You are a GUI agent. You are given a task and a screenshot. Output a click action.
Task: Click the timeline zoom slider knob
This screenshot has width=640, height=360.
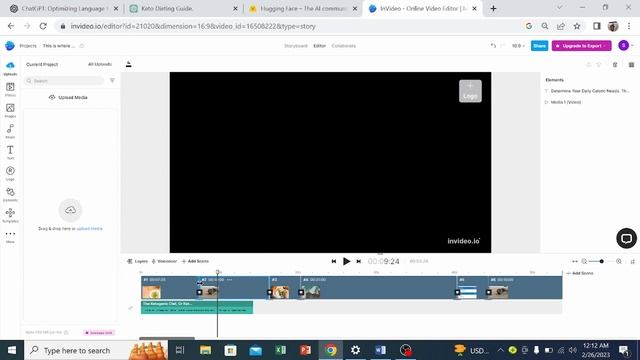tap(602, 261)
